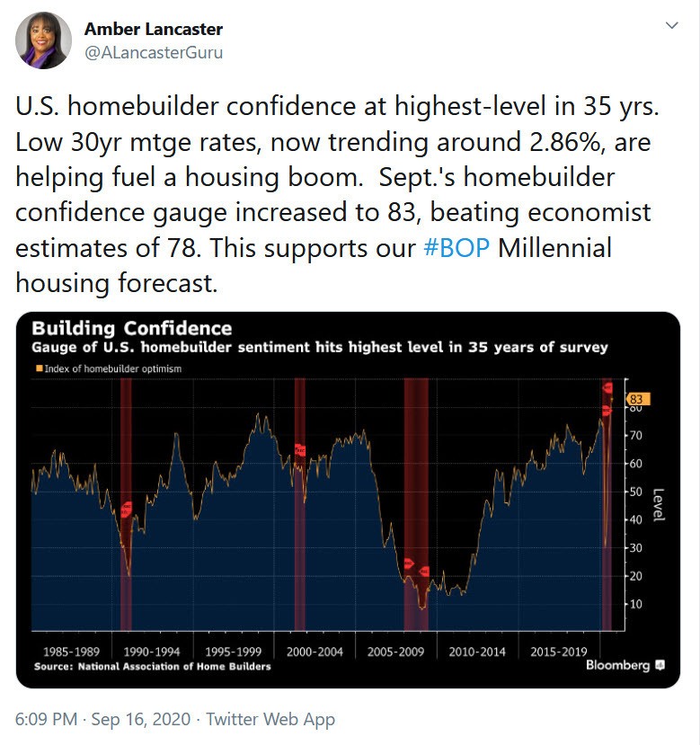Click the Building Confidence chart title
This screenshot has width=700, height=745.
coord(132,328)
